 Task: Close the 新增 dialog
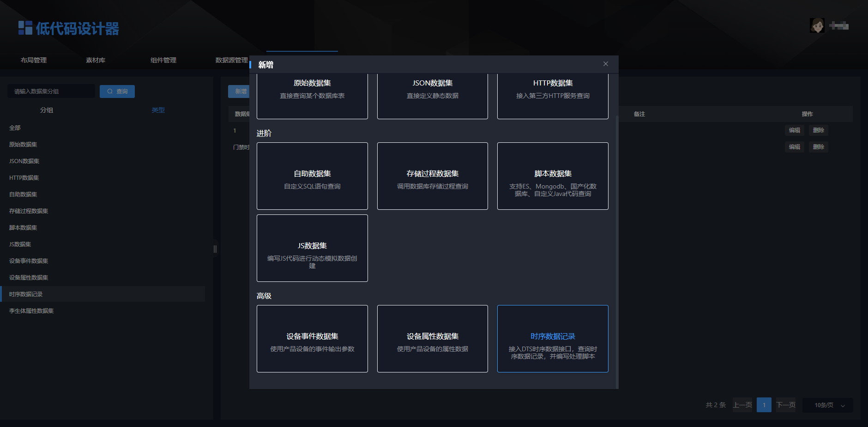pyautogui.click(x=605, y=64)
